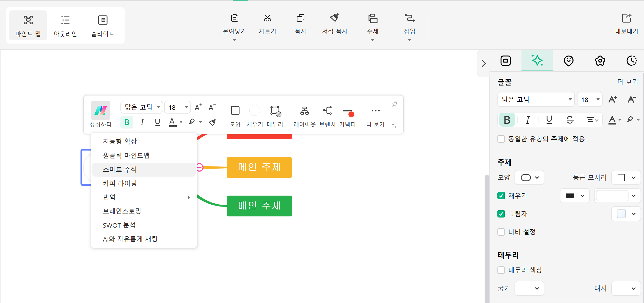This screenshot has height=303, width=644.
Task: Collapse the floating toolbar with corner icon
Action: [x=395, y=125]
